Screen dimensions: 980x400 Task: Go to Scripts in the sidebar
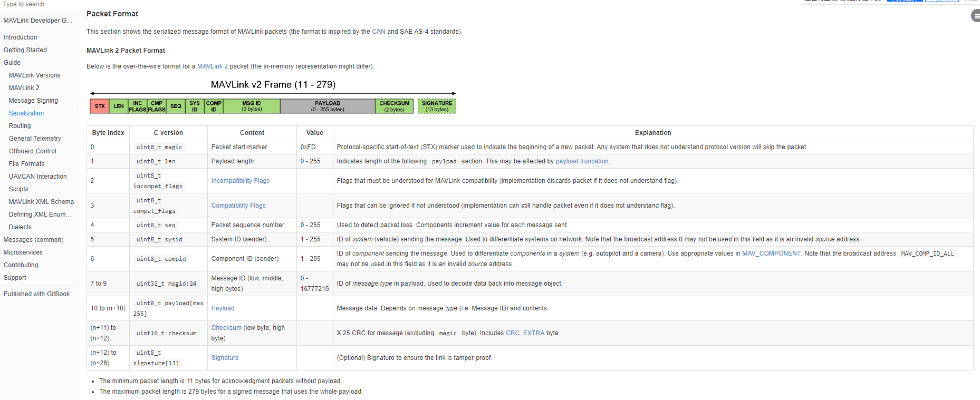coord(19,189)
